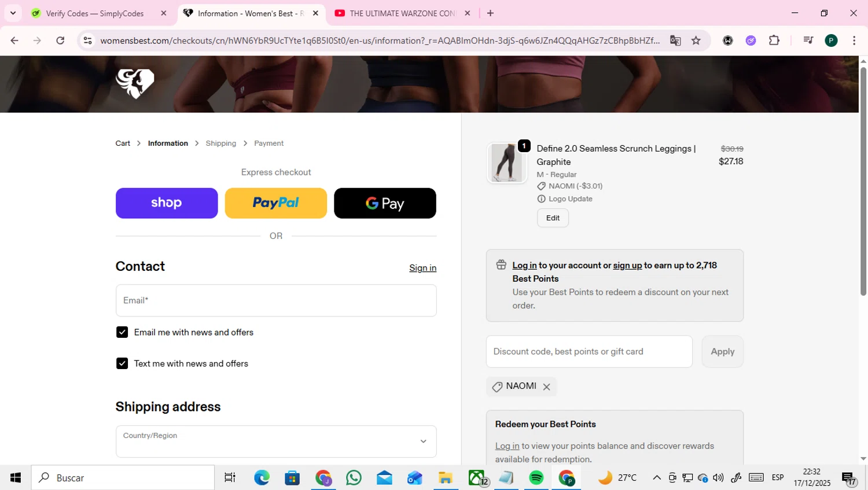This screenshot has height=490, width=868.
Task: Expand the Country/Region dropdown
Action: click(276, 441)
